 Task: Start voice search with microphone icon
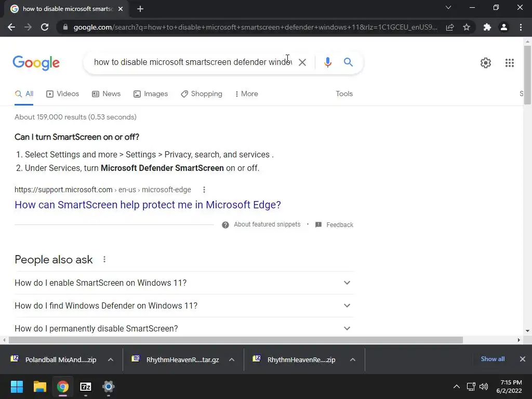tap(327, 62)
